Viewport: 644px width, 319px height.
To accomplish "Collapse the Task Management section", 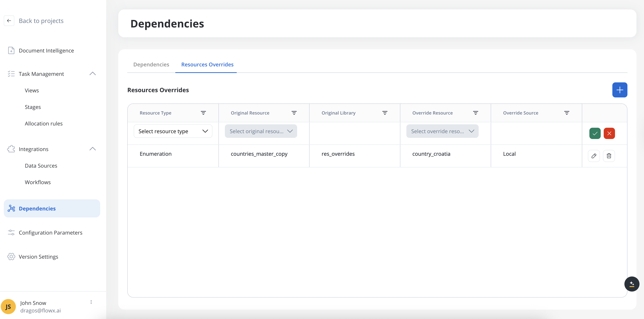I will (92, 74).
